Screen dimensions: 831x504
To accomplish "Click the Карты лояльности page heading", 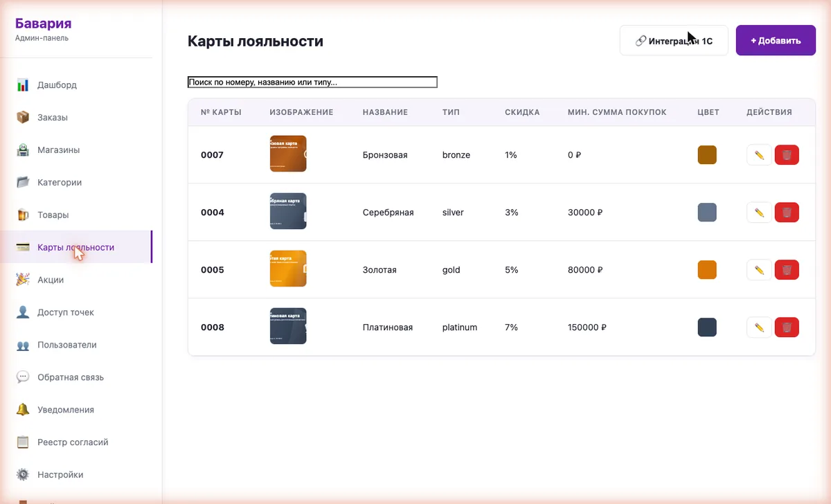I will pyautogui.click(x=256, y=42).
